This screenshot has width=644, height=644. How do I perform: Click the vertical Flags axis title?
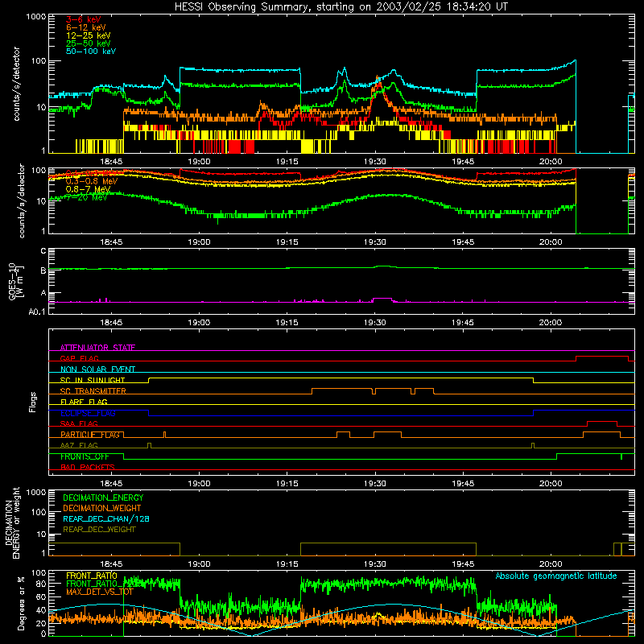click(33, 402)
